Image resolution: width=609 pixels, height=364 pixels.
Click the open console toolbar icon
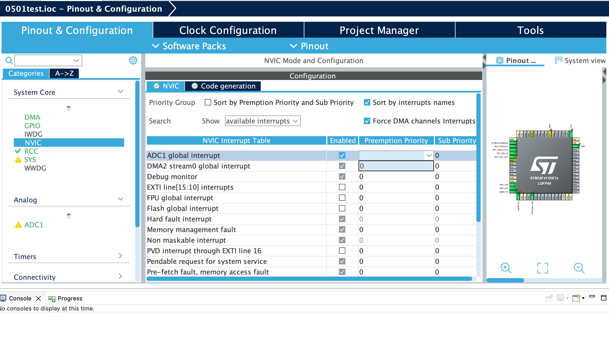[576, 298]
